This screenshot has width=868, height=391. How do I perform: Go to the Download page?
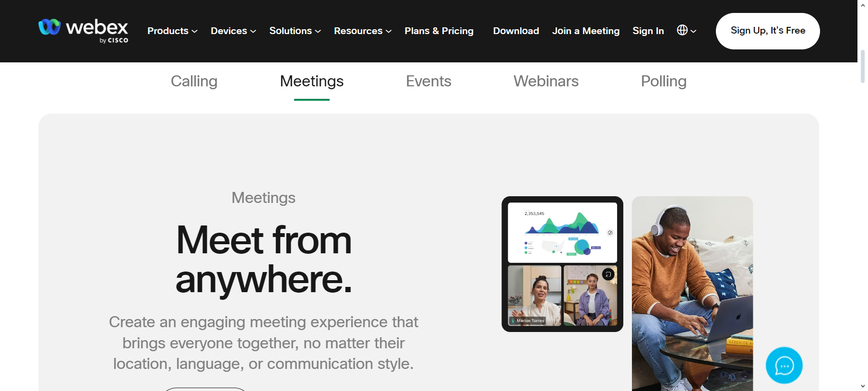click(516, 31)
